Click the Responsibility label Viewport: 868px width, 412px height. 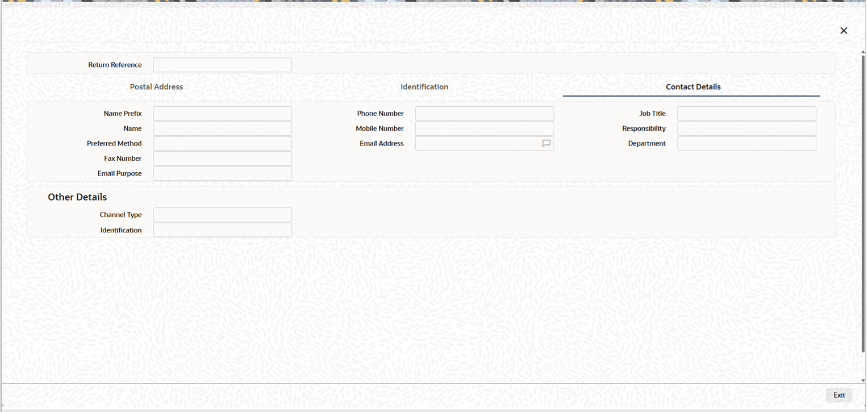[x=644, y=128]
